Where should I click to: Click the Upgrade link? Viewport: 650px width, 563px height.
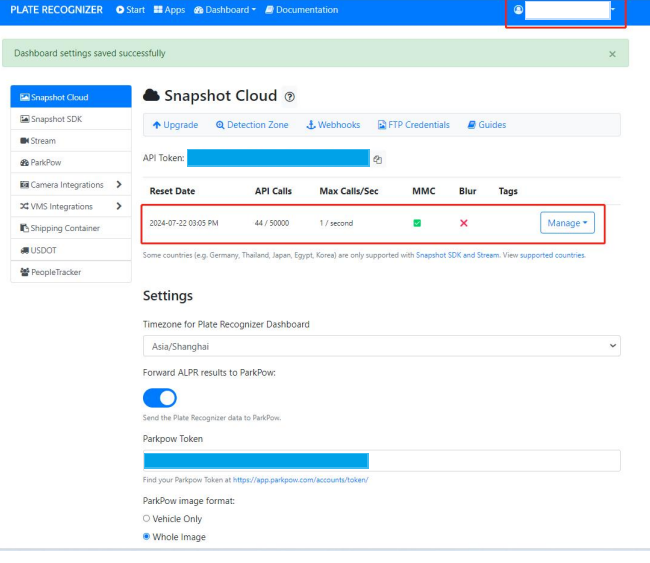(175, 125)
